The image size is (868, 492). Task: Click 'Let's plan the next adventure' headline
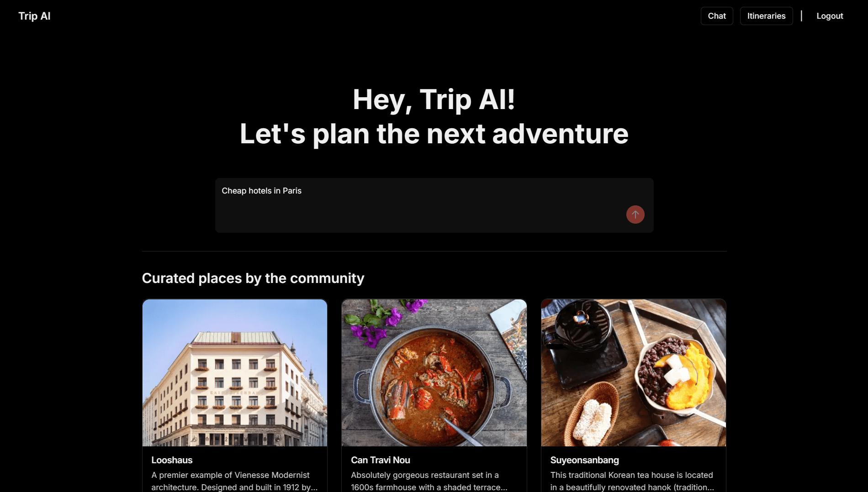434,134
